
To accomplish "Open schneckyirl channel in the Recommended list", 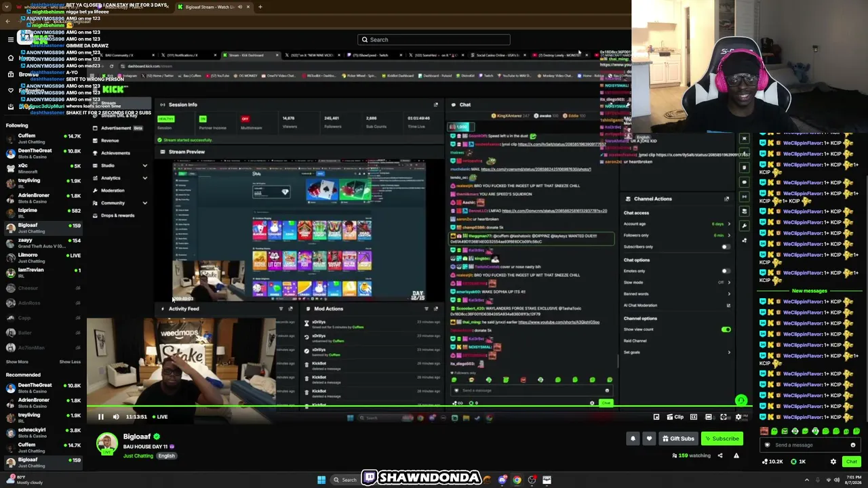I will coord(42,432).
